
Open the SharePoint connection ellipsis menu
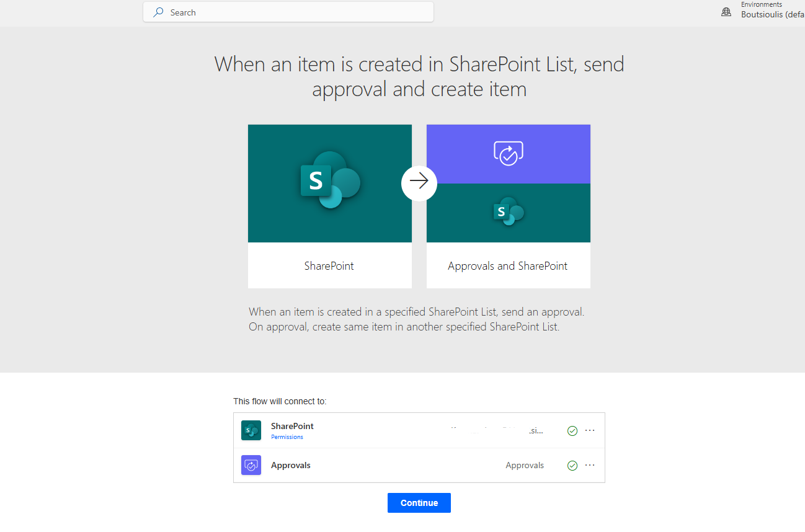(x=590, y=430)
